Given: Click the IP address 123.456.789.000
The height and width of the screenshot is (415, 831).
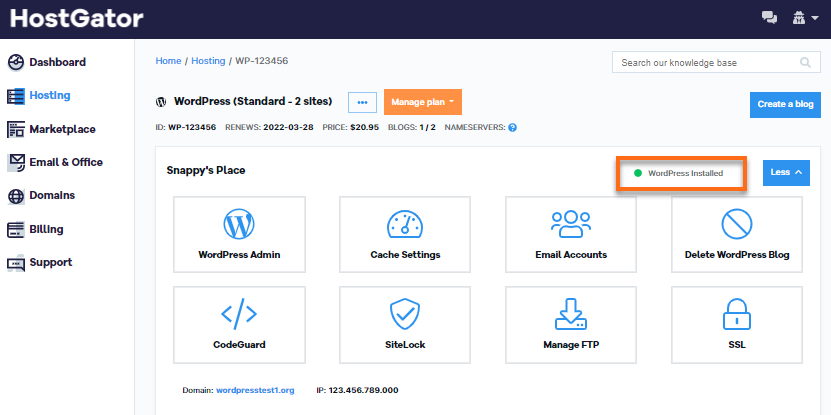Looking at the screenshot, I should click(x=363, y=391).
